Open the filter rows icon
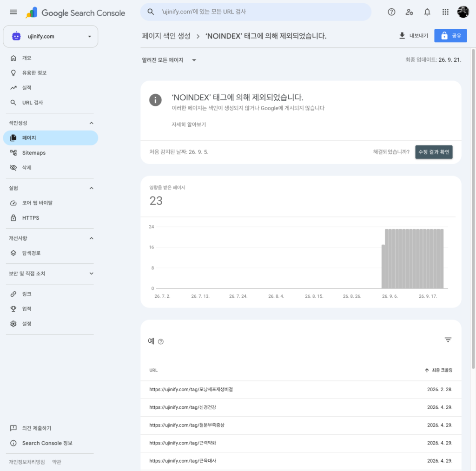The width and height of the screenshot is (476, 471). (x=448, y=340)
